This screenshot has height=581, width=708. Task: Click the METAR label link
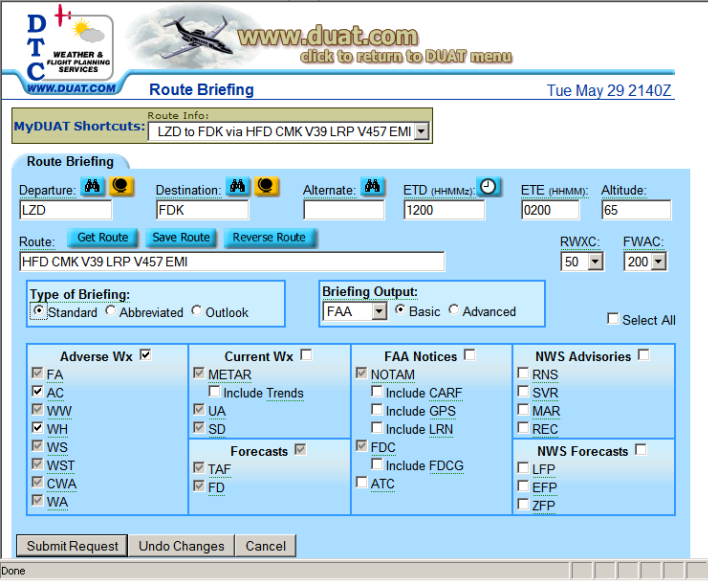coord(229,375)
